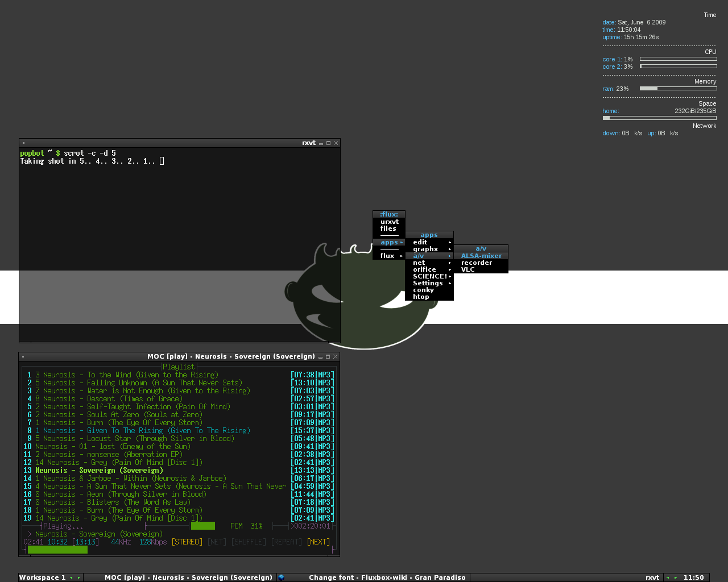Select playlist track Locust Star
The width and height of the screenshot is (728, 582).
(179, 438)
